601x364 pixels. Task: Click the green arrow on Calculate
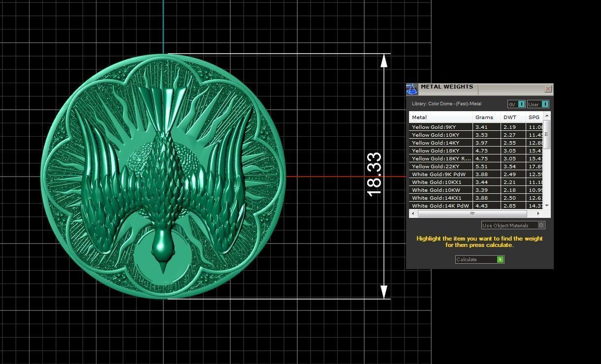(x=501, y=259)
